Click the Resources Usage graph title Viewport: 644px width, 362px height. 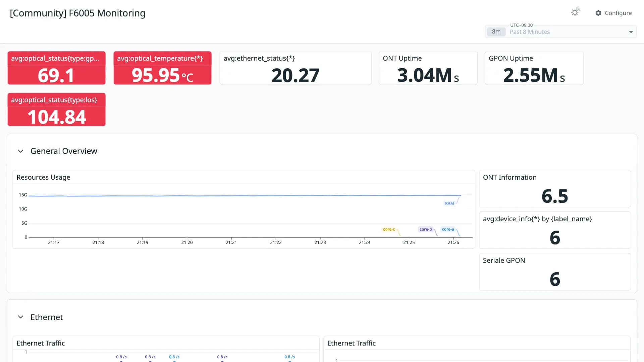(x=43, y=177)
